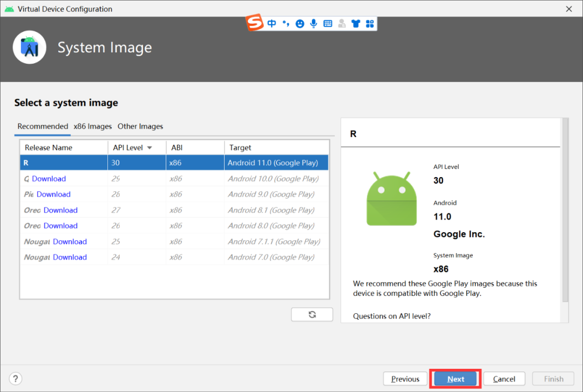Viewport: 583px width, 392px height.
Task: Sort by API Level column arrow
Action: pyautogui.click(x=150, y=147)
